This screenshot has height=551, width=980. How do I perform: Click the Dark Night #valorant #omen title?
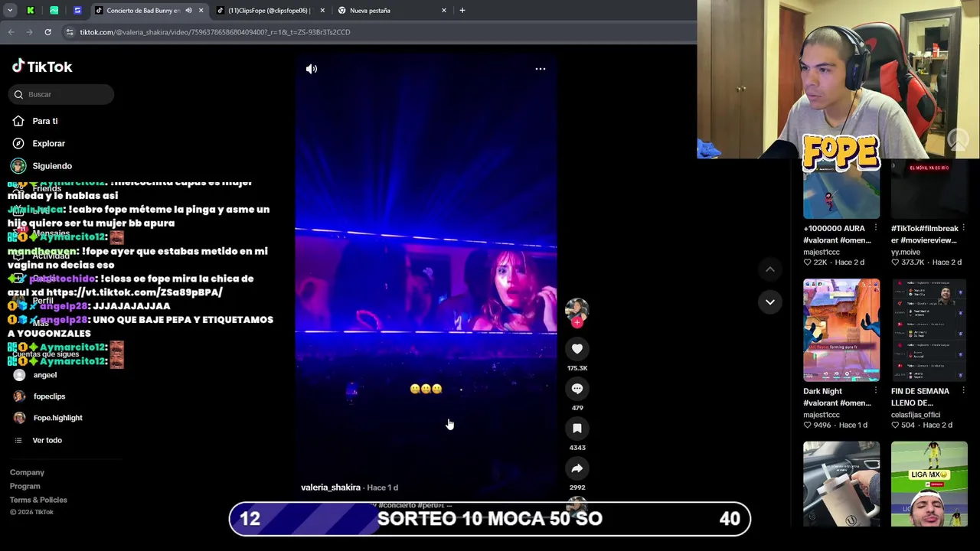[837, 397]
